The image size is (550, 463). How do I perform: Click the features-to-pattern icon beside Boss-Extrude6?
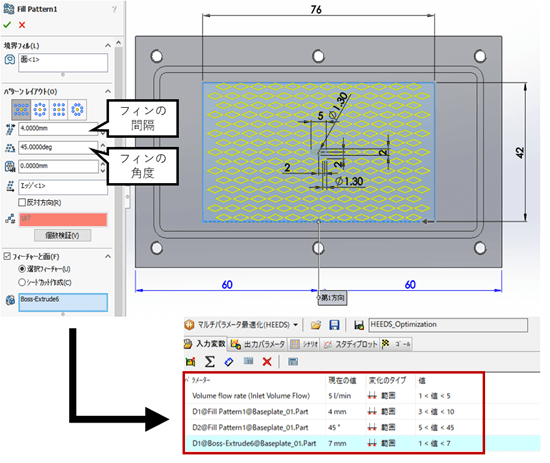tap(10, 300)
